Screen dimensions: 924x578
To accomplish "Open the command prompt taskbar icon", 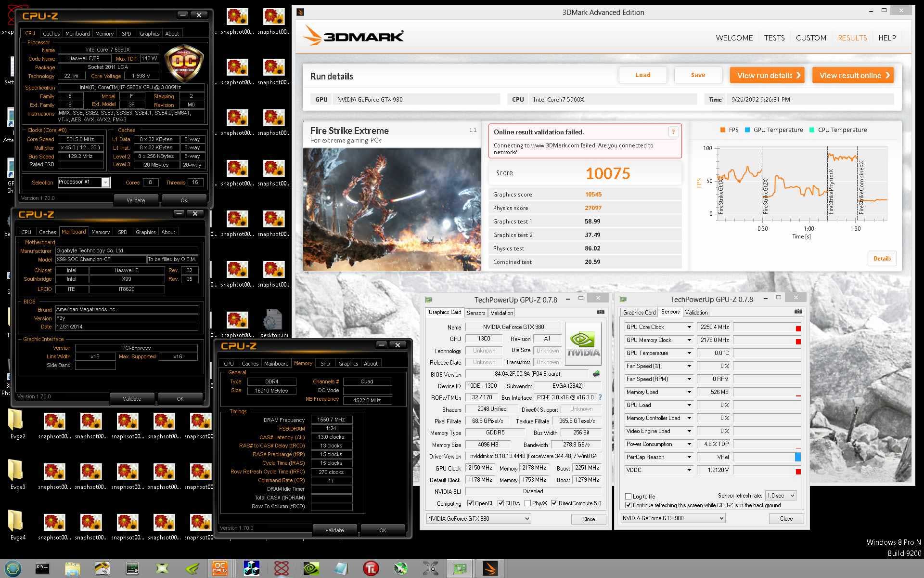I will pos(42,568).
